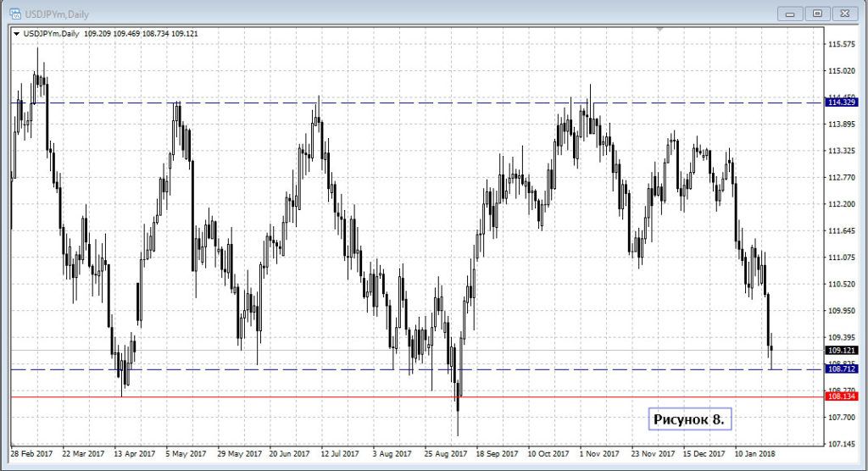Click the 115.575 price scale value
868x471 pixels.
840,44
